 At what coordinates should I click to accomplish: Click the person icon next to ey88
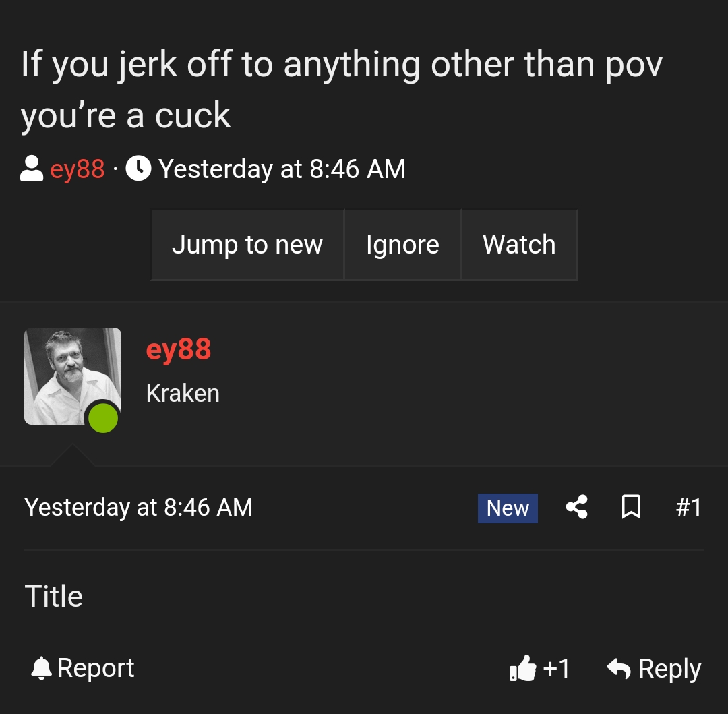tap(28, 169)
